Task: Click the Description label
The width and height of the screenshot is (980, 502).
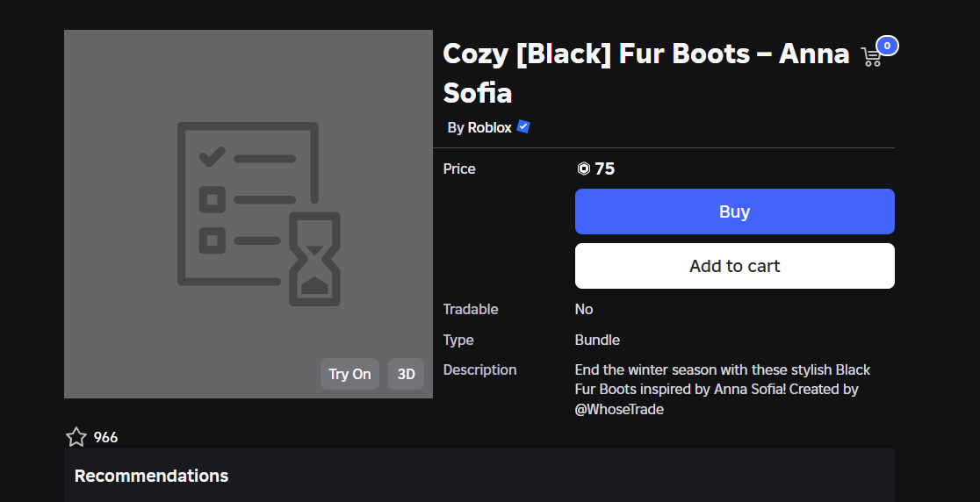Action: click(x=479, y=369)
